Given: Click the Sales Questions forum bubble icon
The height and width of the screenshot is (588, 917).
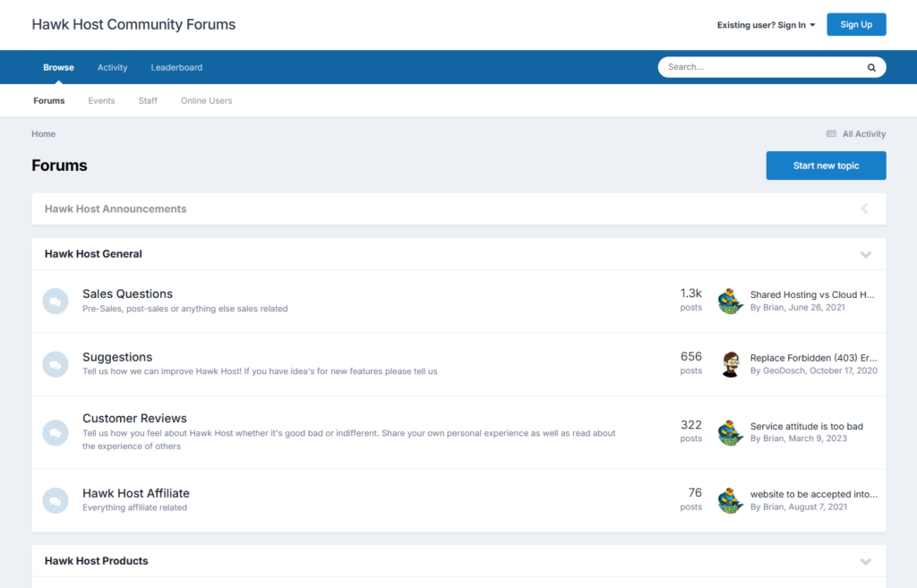Looking at the screenshot, I should [x=55, y=301].
